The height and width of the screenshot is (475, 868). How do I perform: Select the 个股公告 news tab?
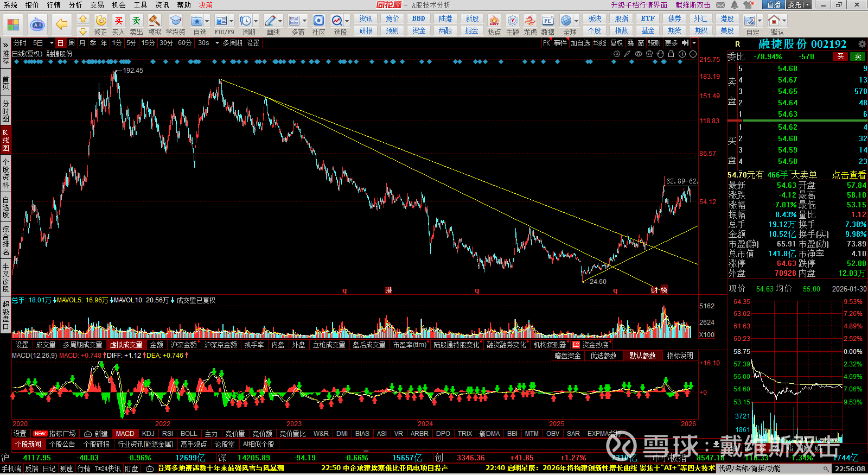(x=62, y=444)
